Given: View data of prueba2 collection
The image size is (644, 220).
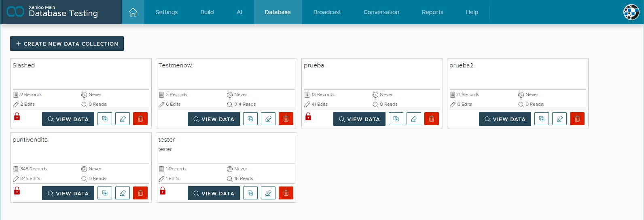Looking at the screenshot, I should coord(505,119).
